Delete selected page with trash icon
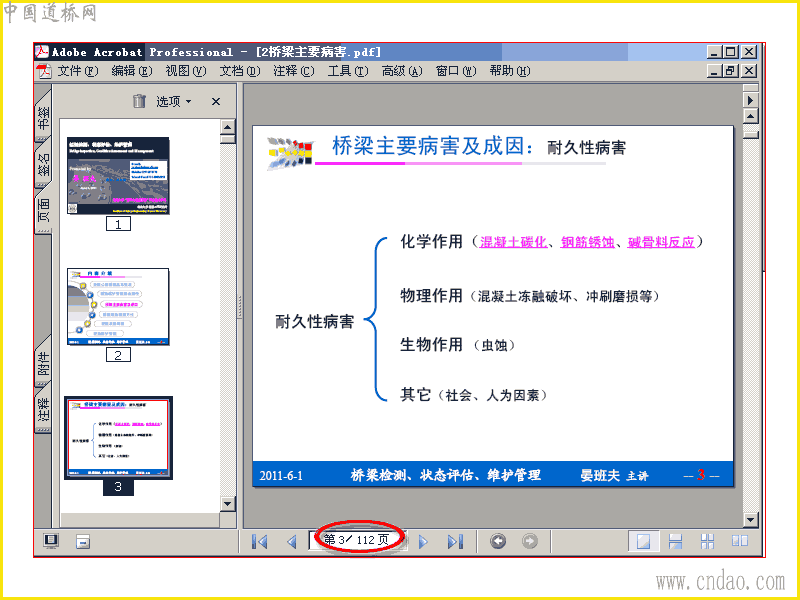This screenshot has width=800, height=600. (x=139, y=101)
